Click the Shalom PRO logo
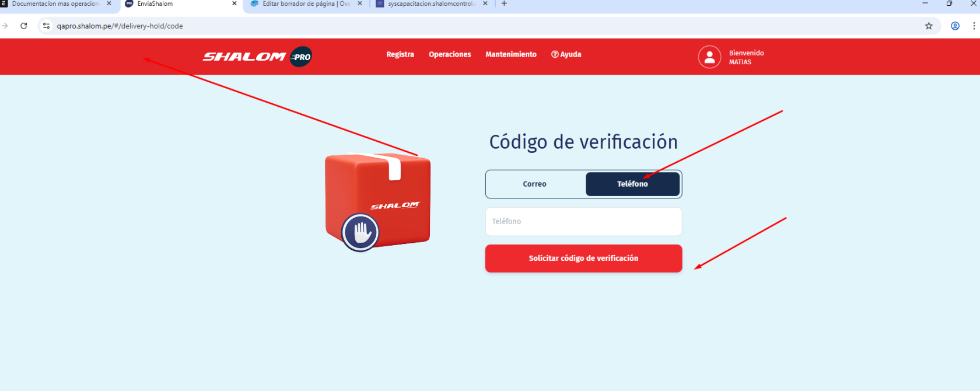This screenshot has width=980, height=391. point(257,57)
